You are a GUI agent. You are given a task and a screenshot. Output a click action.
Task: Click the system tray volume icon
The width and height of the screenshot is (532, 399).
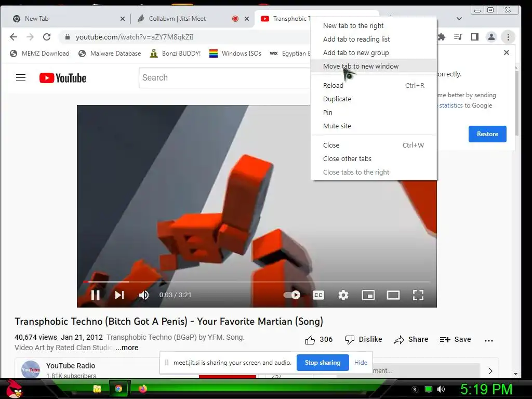pyautogui.click(x=442, y=390)
